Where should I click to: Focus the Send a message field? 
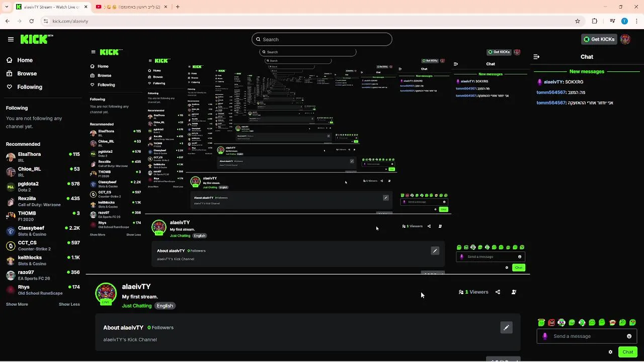pyautogui.click(x=587, y=336)
